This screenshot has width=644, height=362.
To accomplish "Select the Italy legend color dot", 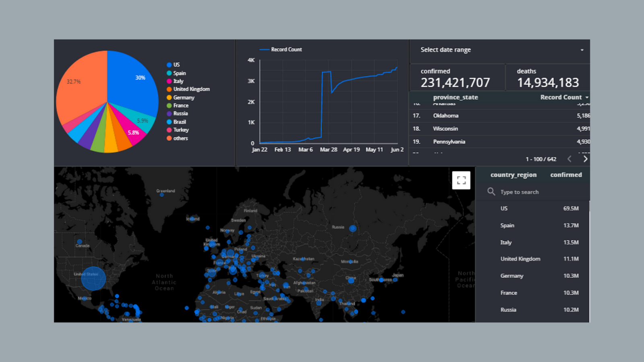I will [169, 81].
